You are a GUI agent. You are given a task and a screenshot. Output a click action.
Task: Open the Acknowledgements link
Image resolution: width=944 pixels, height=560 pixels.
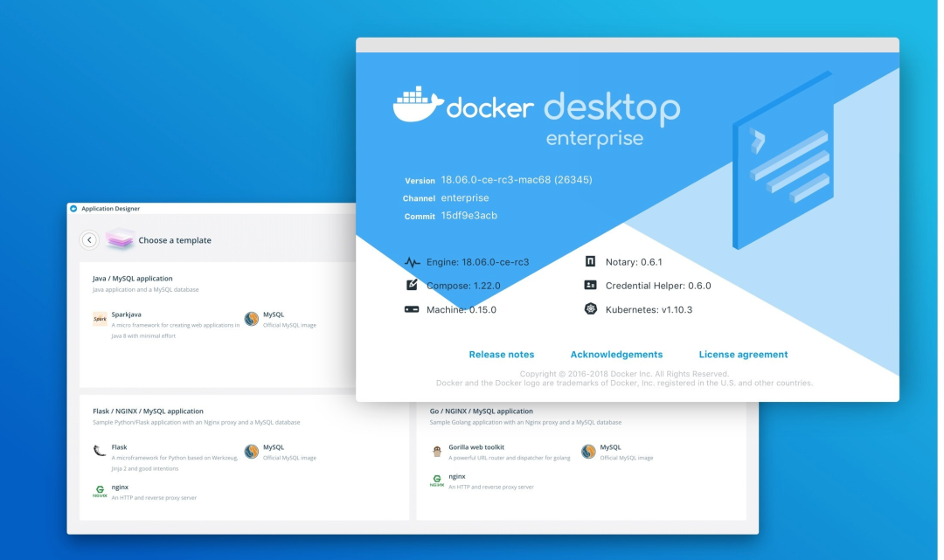pyautogui.click(x=616, y=355)
